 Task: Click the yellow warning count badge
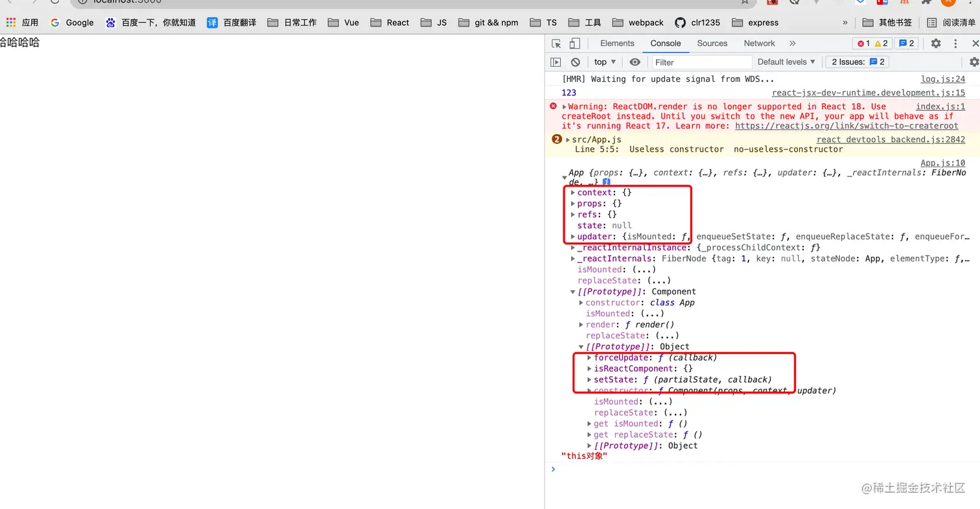tap(881, 43)
